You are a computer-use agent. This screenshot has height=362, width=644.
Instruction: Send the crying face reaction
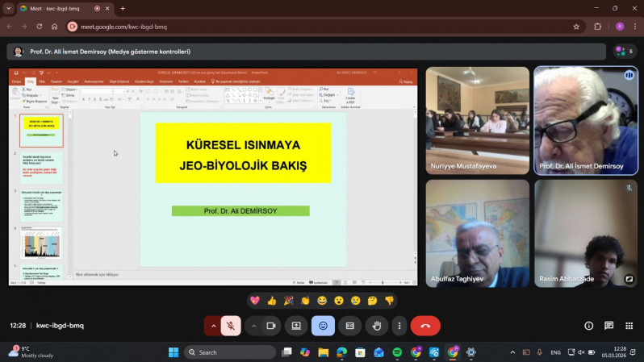[x=356, y=301]
